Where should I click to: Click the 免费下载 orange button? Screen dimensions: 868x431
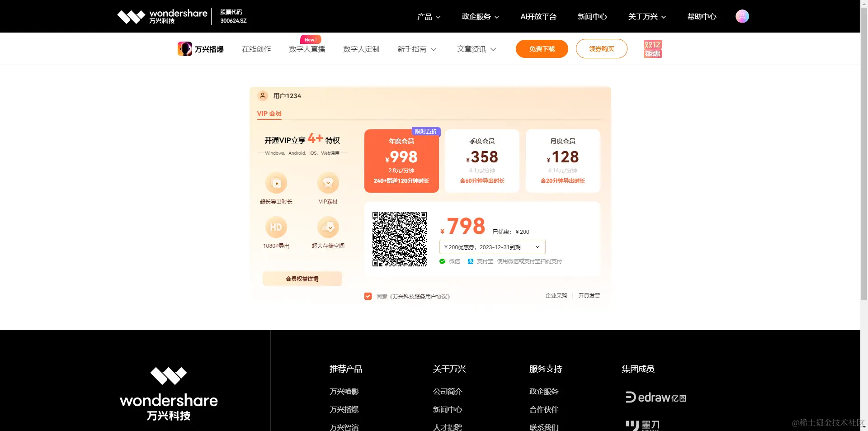pos(542,49)
